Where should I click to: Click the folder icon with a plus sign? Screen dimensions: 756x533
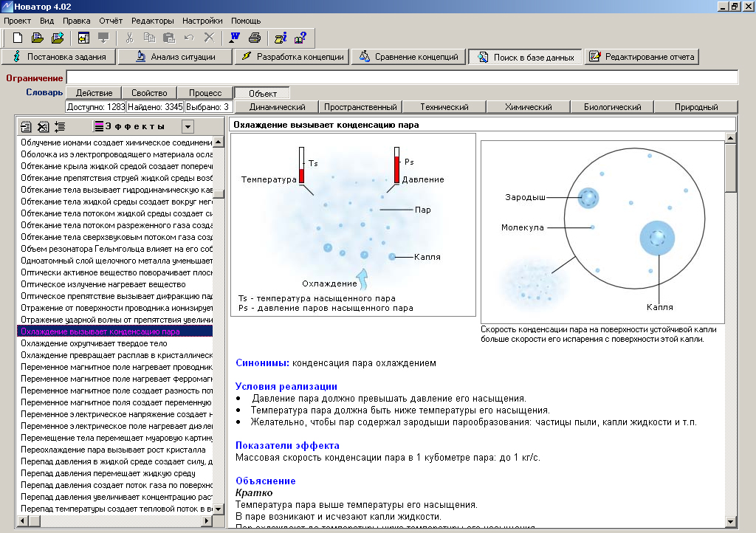(58, 38)
